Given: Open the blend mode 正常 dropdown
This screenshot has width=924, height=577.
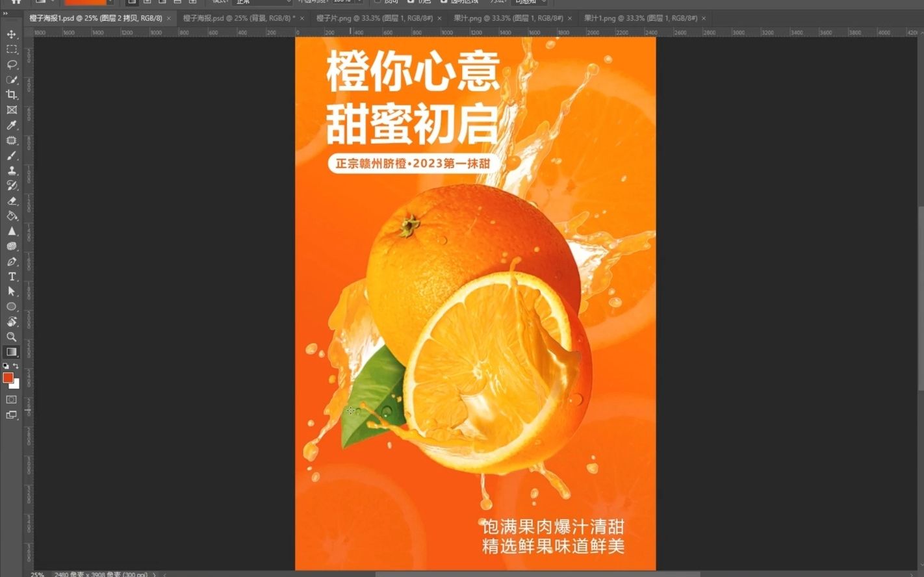Looking at the screenshot, I should pos(262,2).
